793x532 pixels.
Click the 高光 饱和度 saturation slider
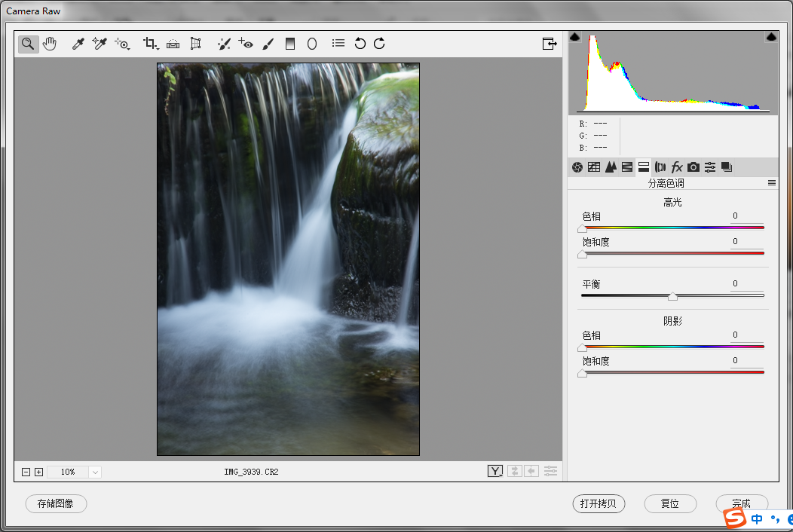click(x=672, y=253)
